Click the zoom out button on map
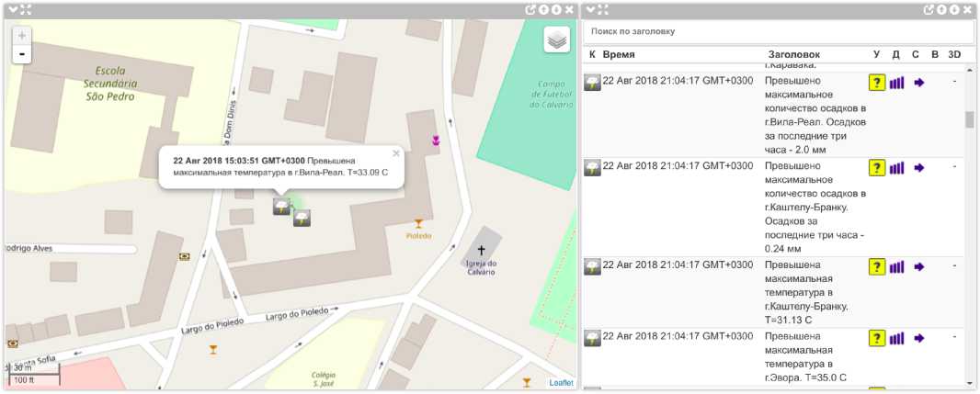980x394 pixels. tap(22, 54)
